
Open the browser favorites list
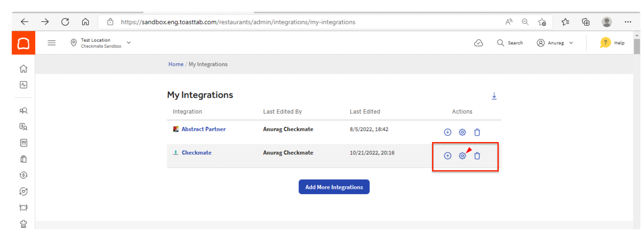click(565, 22)
